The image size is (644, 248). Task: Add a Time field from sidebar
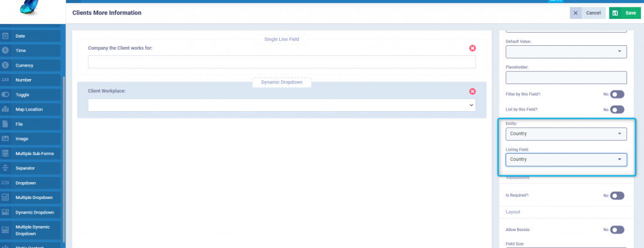tap(30, 50)
